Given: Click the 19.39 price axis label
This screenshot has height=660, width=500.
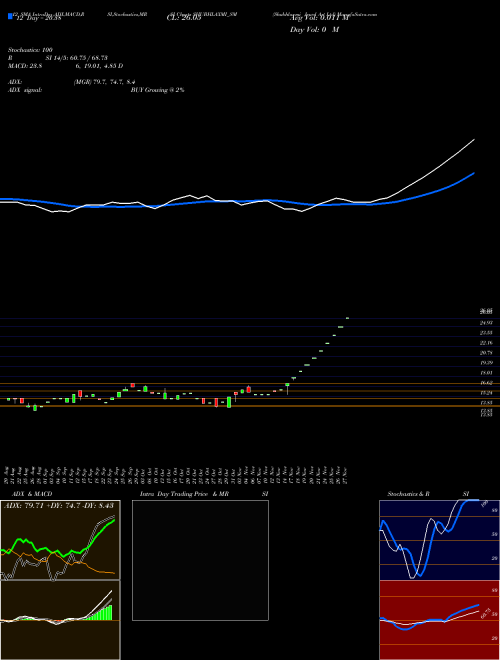Looking at the screenshot, I should [487, 363].
